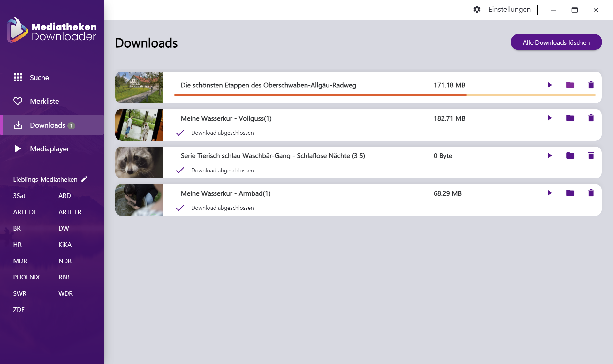Play the Oberschwaben-Allgäu-Radweg download
The width and height of the screenshot is (613, 364).
coord(550,85)
